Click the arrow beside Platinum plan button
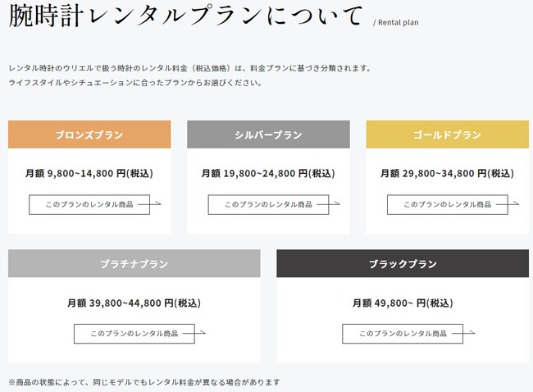This screenshot has width=533, height=392. tap(199, 333)
